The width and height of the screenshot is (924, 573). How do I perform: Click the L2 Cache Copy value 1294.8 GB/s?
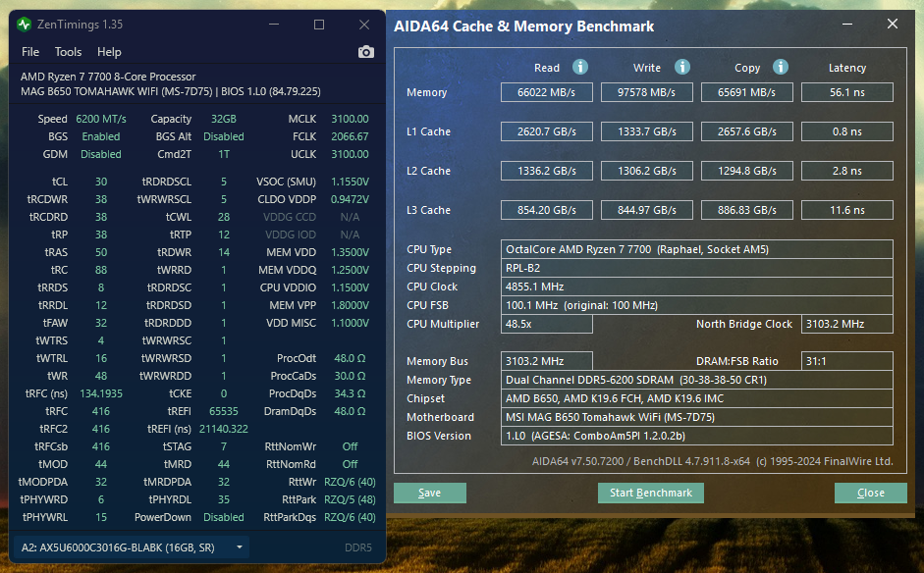(x=747, y=171)
